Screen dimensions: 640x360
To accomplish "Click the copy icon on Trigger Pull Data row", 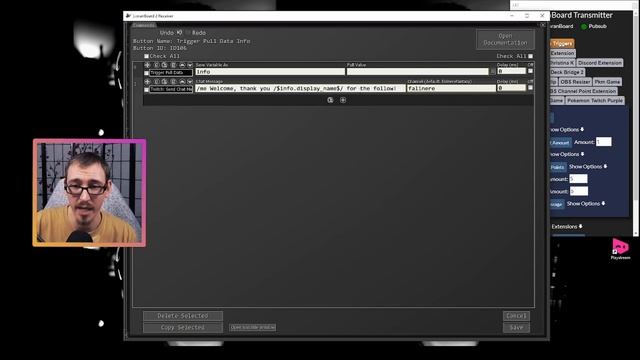I will (x=156, y=65).
